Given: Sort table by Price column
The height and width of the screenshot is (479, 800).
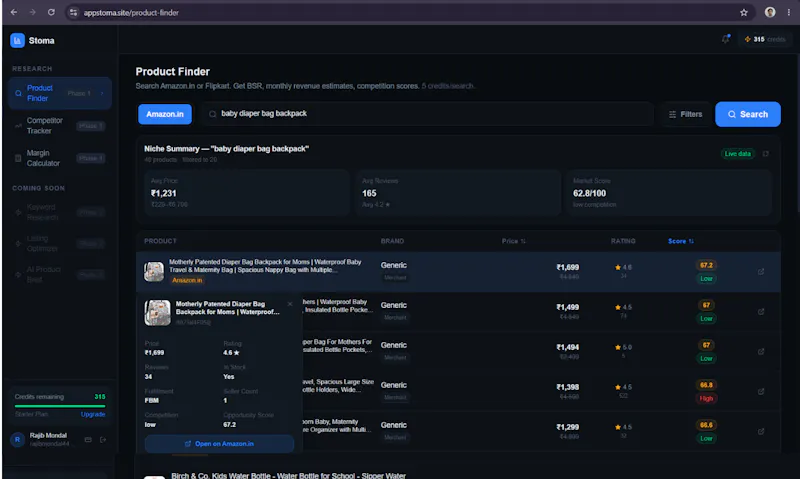Looking at the screenshot, I should [x=513, y=241].
